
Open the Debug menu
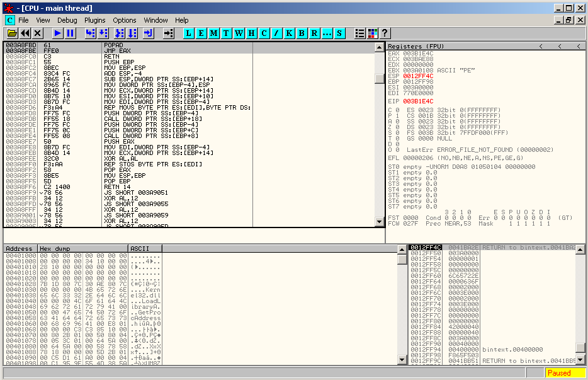point(67,20)
